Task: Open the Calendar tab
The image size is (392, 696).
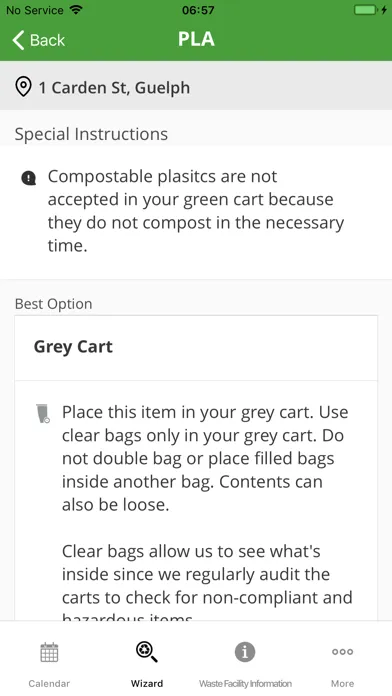Action: point(49,684)
